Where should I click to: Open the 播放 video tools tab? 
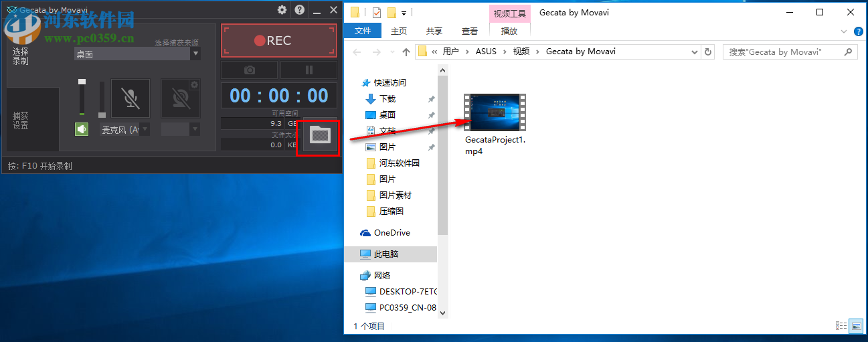[x=509, y=31]
